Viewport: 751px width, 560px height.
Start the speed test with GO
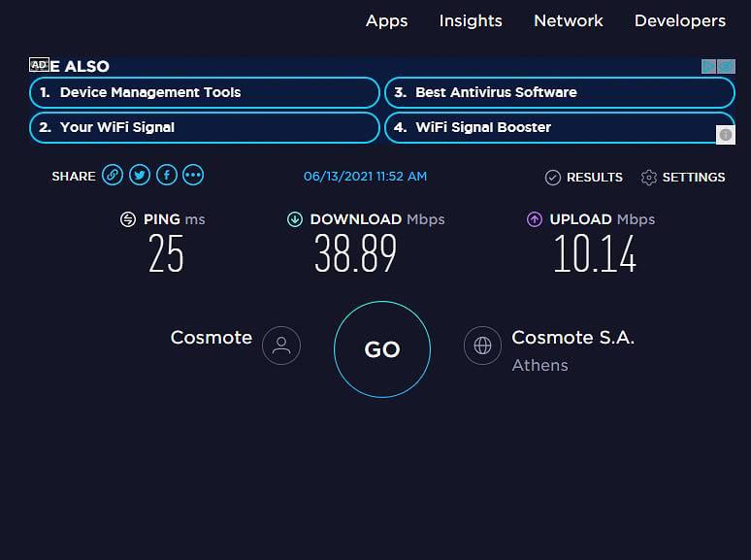[382, 349]
